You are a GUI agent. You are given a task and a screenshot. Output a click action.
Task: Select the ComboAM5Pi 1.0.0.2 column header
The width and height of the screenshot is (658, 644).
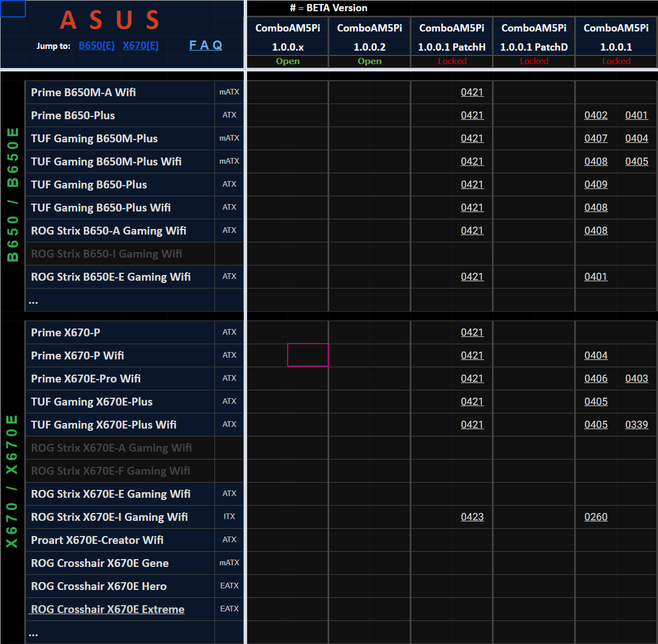point(369,37)
